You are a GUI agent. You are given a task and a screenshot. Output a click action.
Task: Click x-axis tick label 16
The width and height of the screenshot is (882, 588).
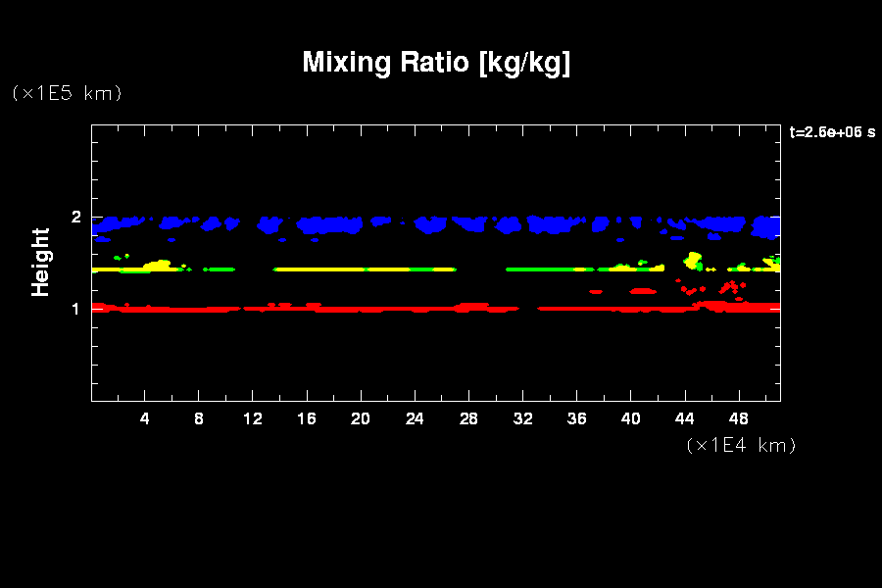coord(307,418)
